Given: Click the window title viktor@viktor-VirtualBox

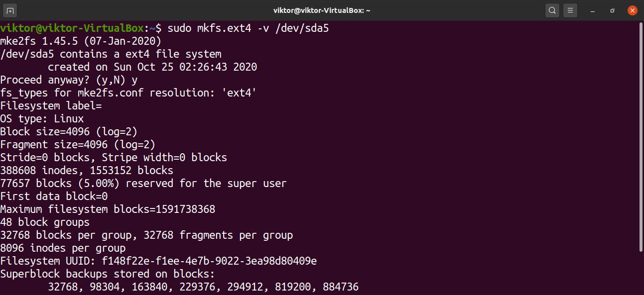Looking at the screenshot, I should click(322, 10).
